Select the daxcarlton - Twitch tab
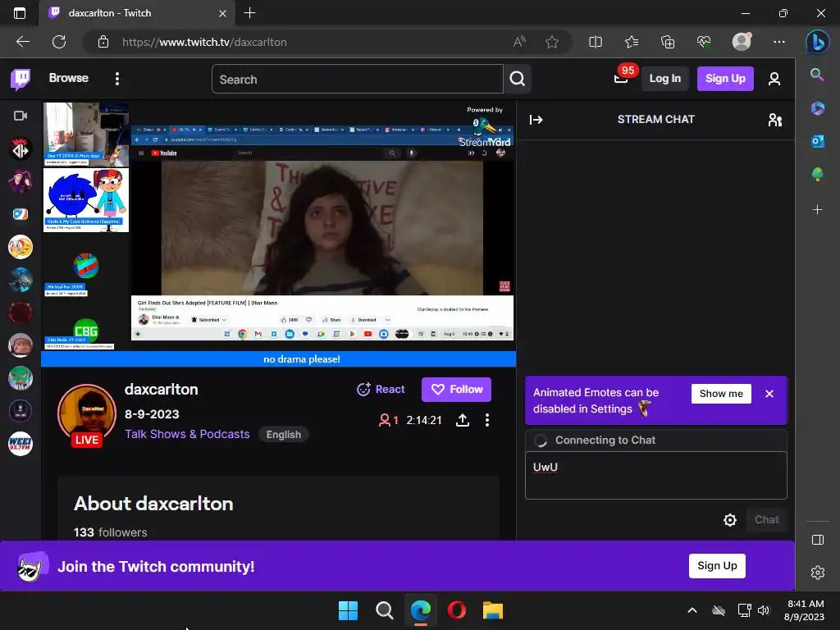 click(137, 13)
